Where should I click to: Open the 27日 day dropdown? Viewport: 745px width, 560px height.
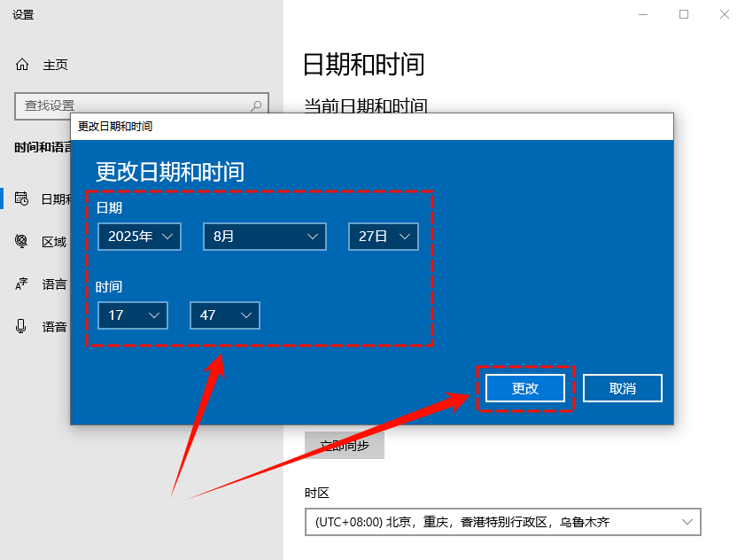(x=384, y=237)
